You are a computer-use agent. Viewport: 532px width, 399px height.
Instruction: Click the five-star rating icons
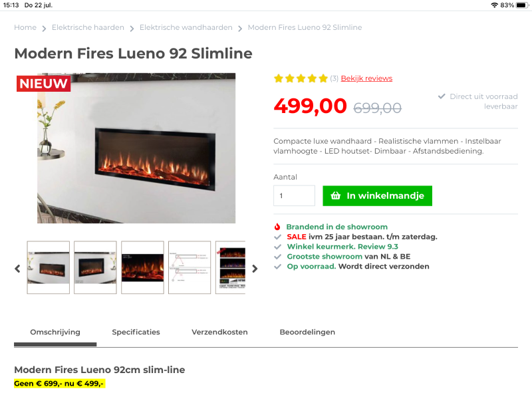301,78
